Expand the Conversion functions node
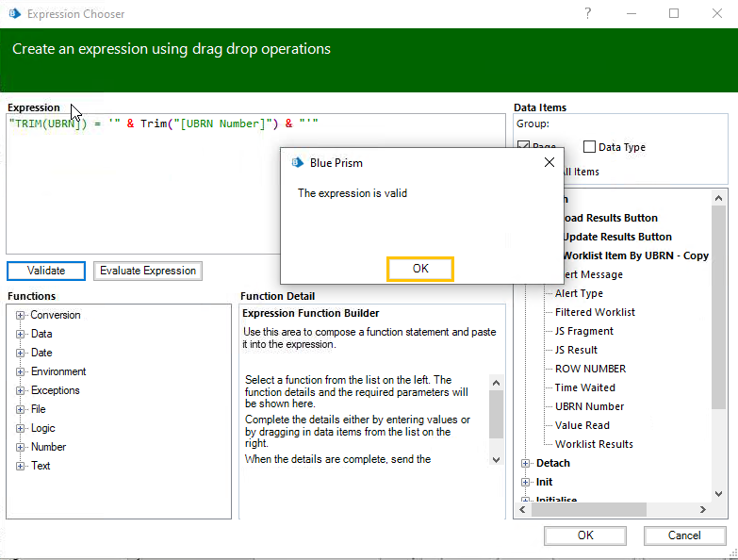 [x=21, y=315]
